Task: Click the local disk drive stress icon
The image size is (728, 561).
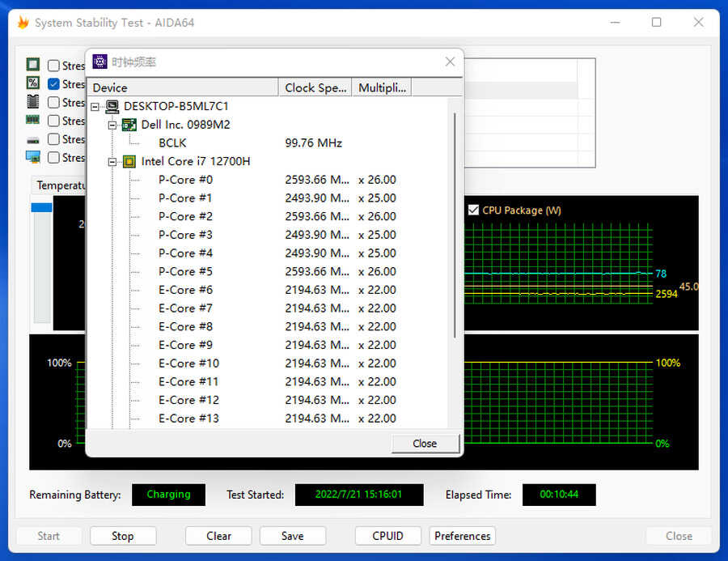Action: coord(33,139)
